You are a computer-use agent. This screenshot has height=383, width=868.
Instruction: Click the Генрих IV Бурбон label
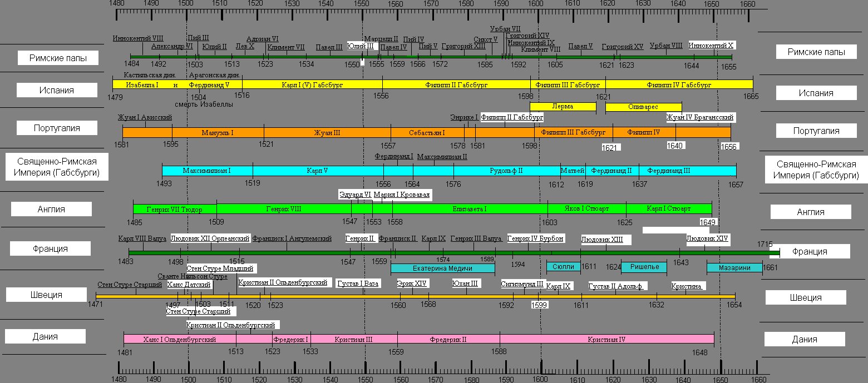(535, 238)
